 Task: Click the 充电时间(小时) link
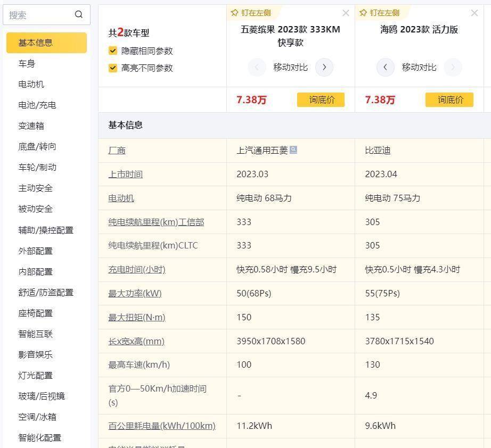tap(137, 270)
